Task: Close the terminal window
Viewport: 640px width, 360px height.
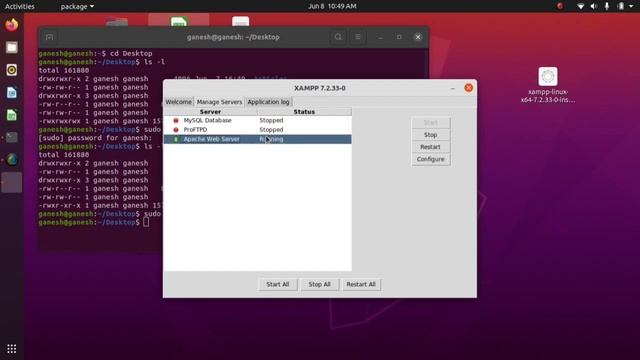Action: pos(418,37)
